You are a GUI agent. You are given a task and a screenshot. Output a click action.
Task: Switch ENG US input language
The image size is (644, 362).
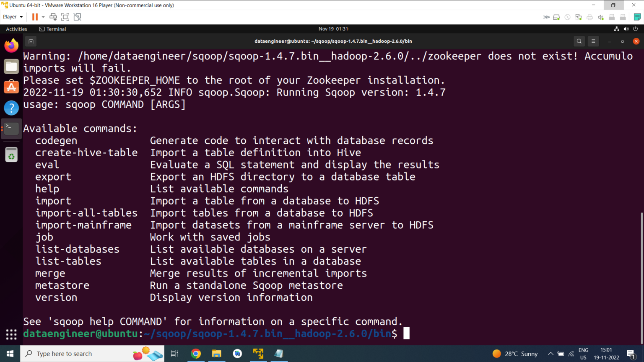click(x=583, y=354)
